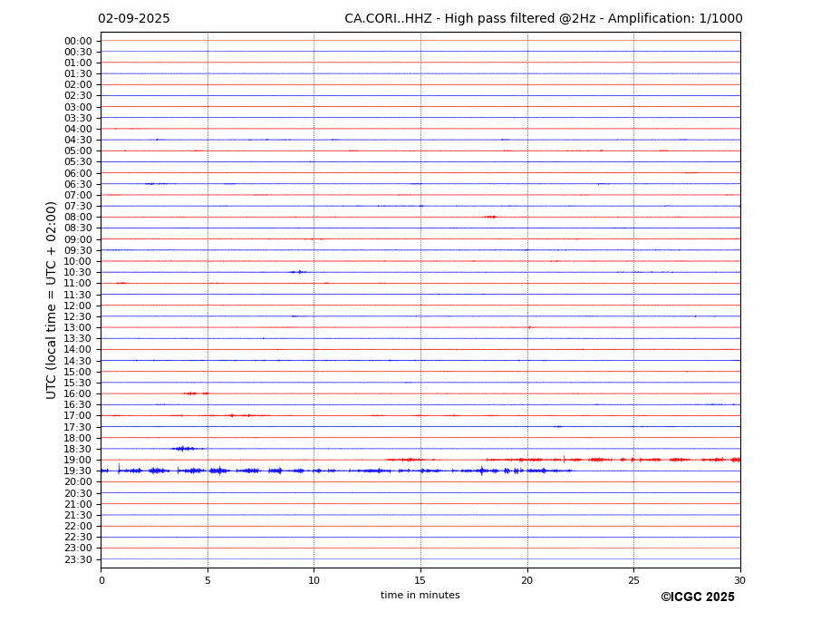
Task: Select the 19:00 time row label
Action: (x=78, y=460)
